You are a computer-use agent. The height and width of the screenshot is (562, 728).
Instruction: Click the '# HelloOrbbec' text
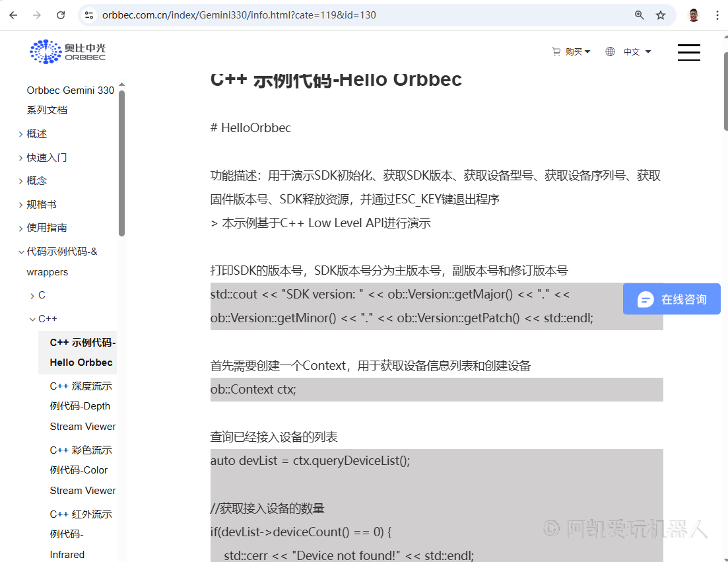pyautogui.click(x=251, y=127)
